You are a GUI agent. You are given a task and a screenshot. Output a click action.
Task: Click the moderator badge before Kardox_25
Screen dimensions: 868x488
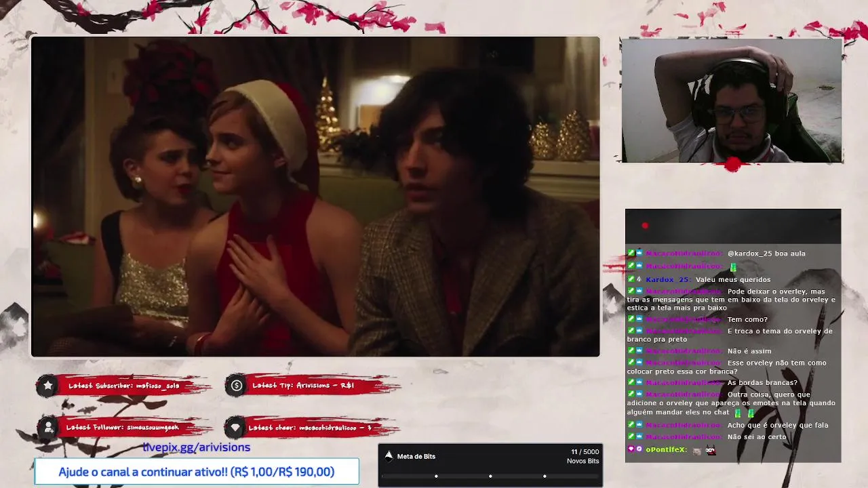pos(631,279)
